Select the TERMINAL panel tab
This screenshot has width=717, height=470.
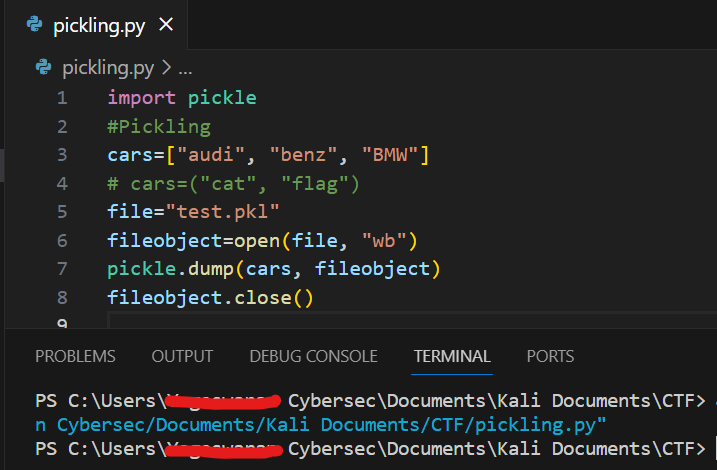tap(452, 356)
